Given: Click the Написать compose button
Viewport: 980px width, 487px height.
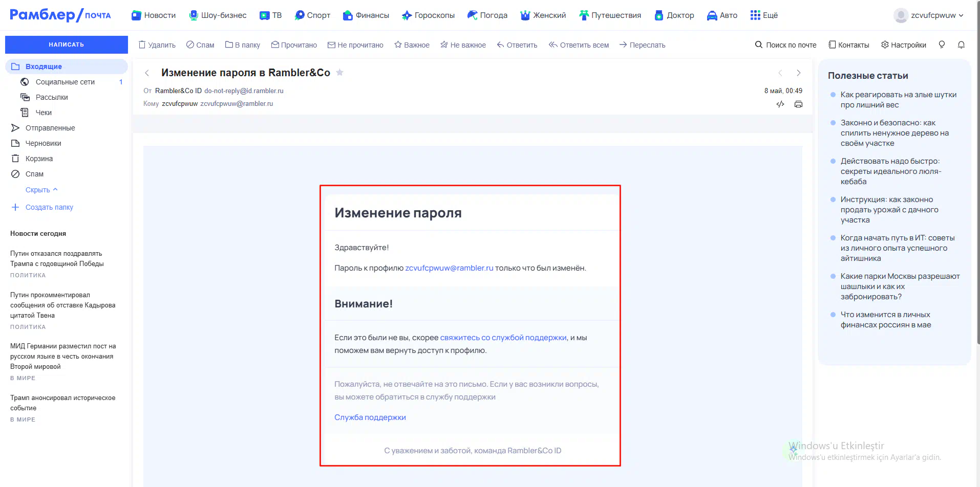Looking at the screenshot, I should click(67, 45).
